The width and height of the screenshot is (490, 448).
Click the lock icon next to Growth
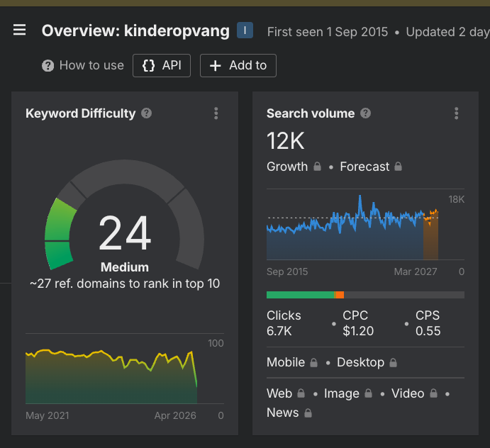(317, 166)
